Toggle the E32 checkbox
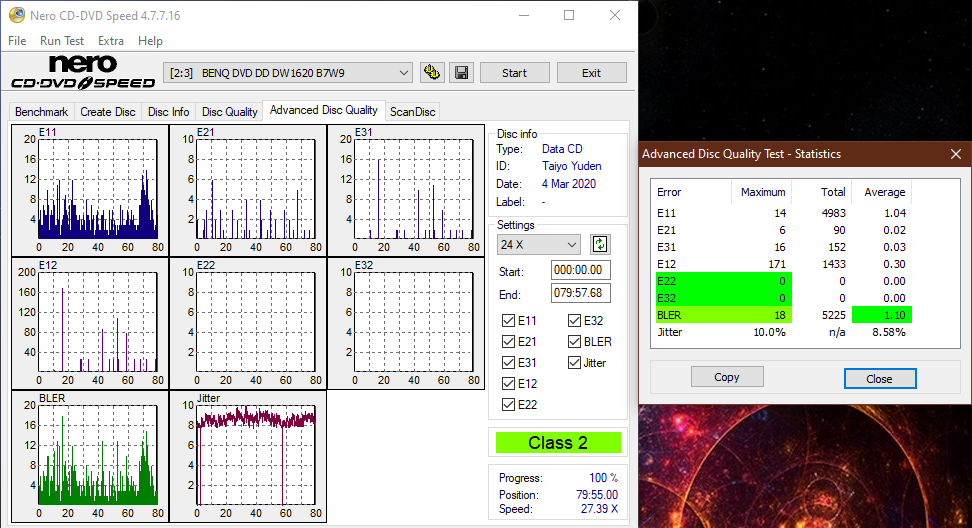Viewport: 972px width, 528px height. 574,320
